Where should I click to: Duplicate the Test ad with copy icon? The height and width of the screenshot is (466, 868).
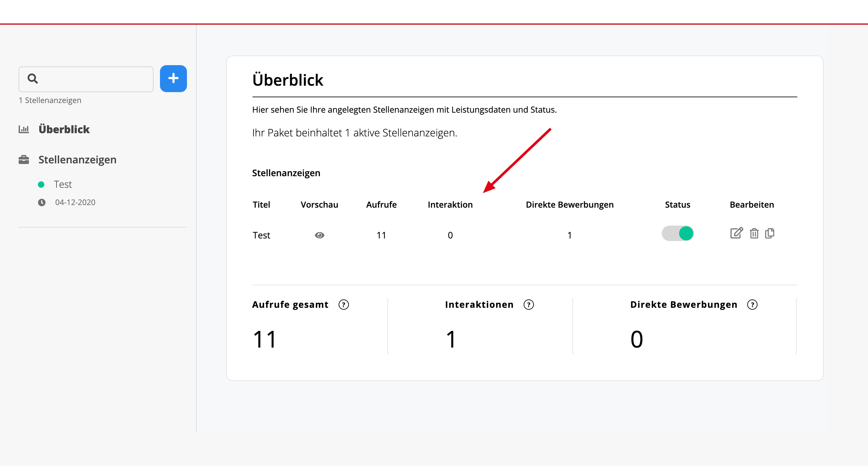pyautogui.click(x=770, y=233)
